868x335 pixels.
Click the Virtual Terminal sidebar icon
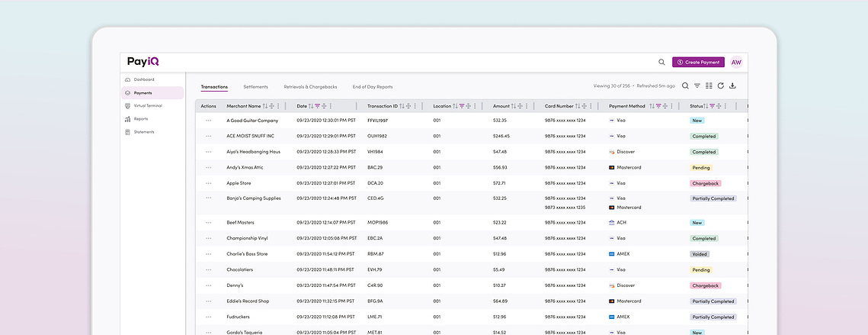pos(128,105)
